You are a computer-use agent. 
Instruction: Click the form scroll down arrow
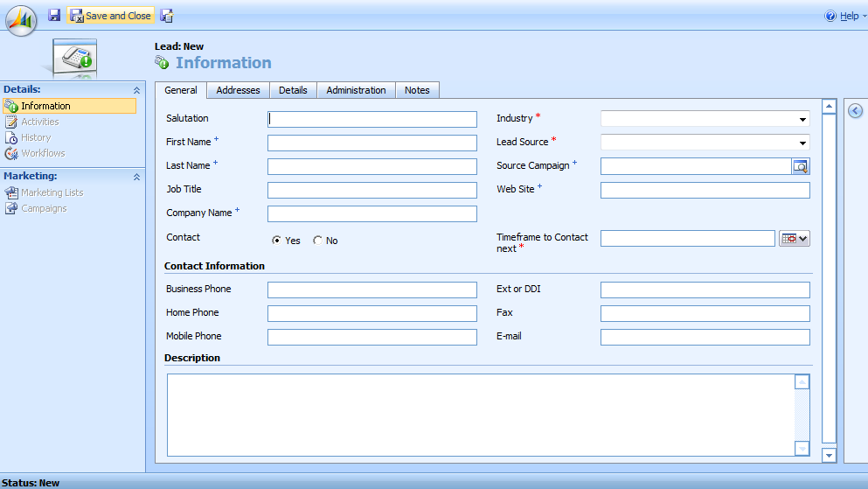pos(829,455)
